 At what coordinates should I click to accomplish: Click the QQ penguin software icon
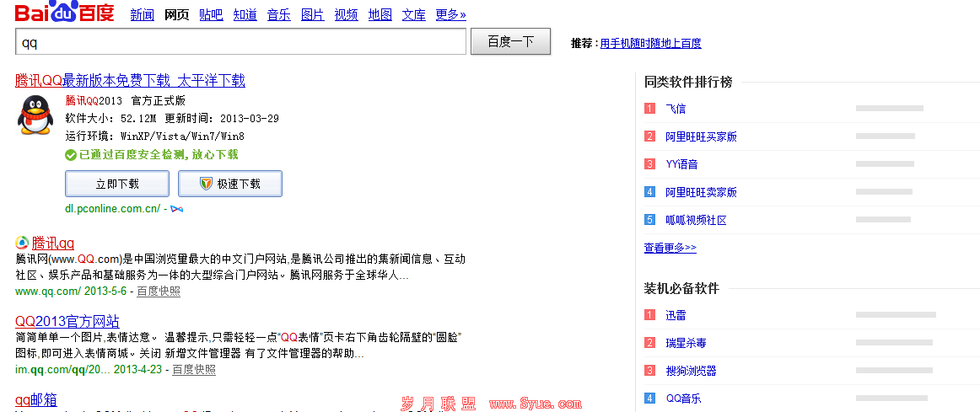(35, 115)
